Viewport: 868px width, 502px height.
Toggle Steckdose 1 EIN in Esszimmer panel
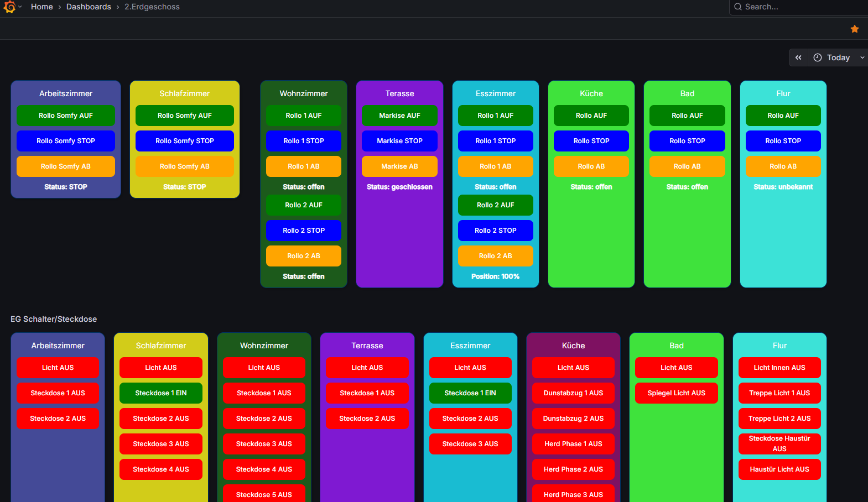click(x=470, y=393)
